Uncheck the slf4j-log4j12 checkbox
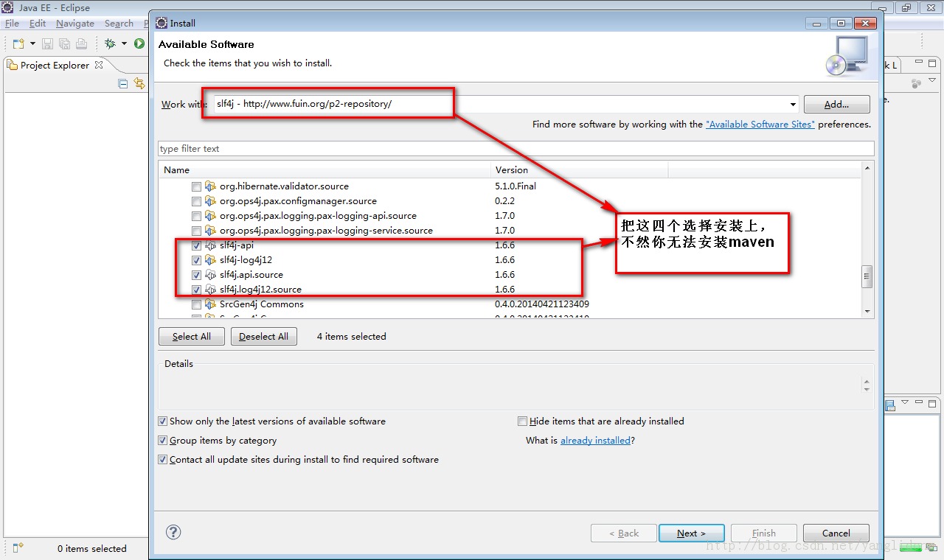The height and width of the screenshot is (560, 944). (196, 260)
